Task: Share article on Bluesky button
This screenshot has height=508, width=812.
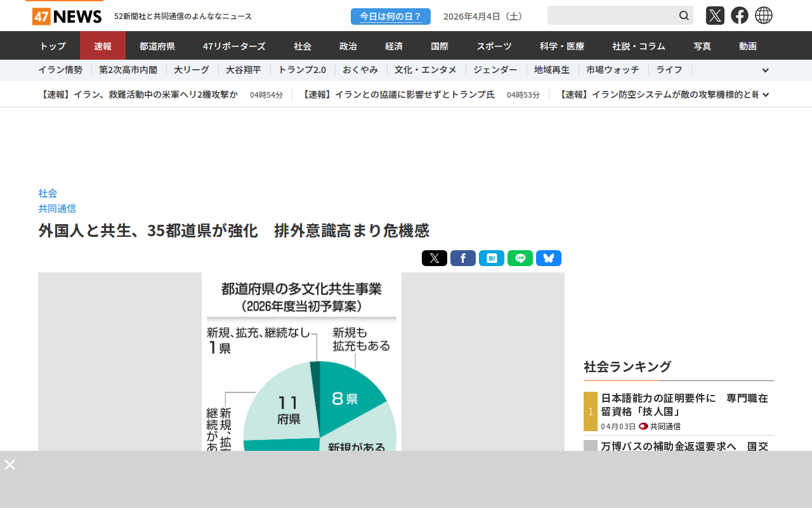Action: point(549,258)
